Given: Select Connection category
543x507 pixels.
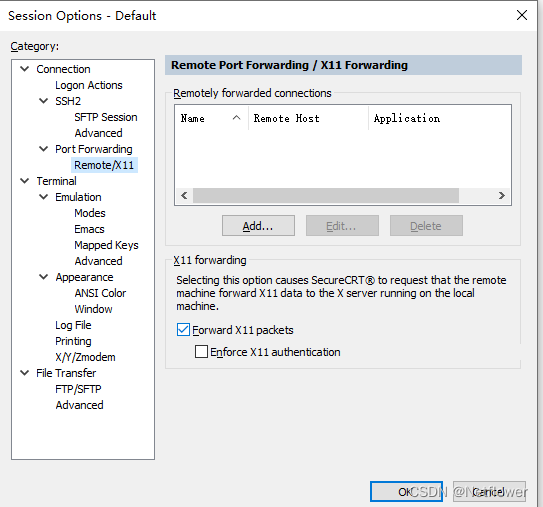Looking at the screenshot, I should 63,69.
